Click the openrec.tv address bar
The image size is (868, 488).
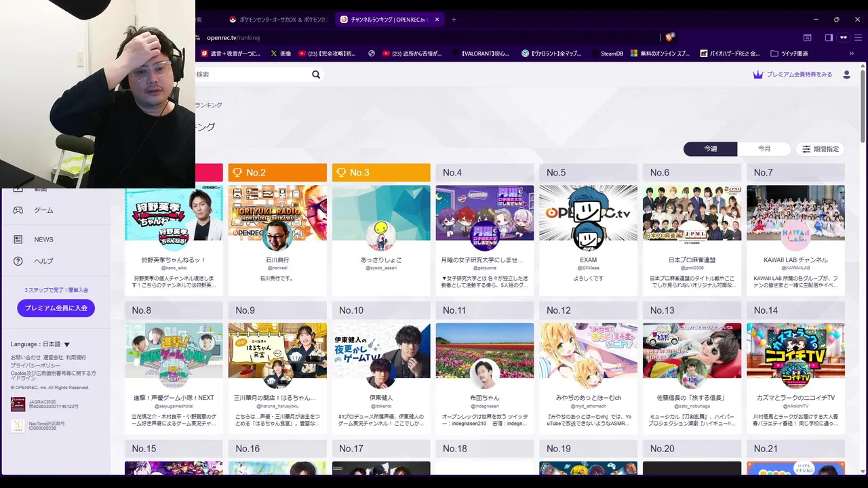pos(427,37)
